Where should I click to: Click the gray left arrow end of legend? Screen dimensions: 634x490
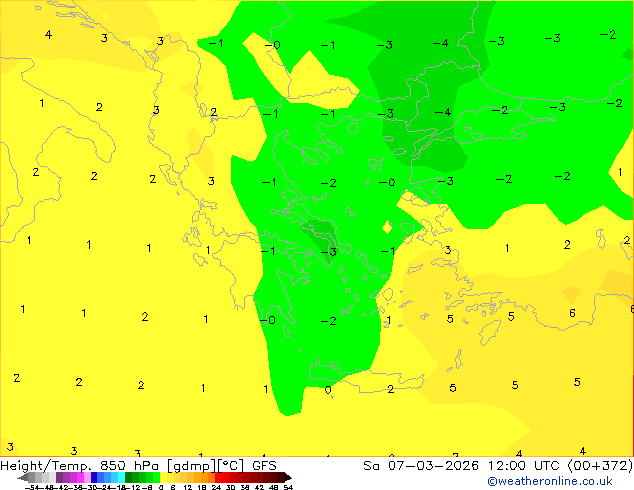coord(23,477)
